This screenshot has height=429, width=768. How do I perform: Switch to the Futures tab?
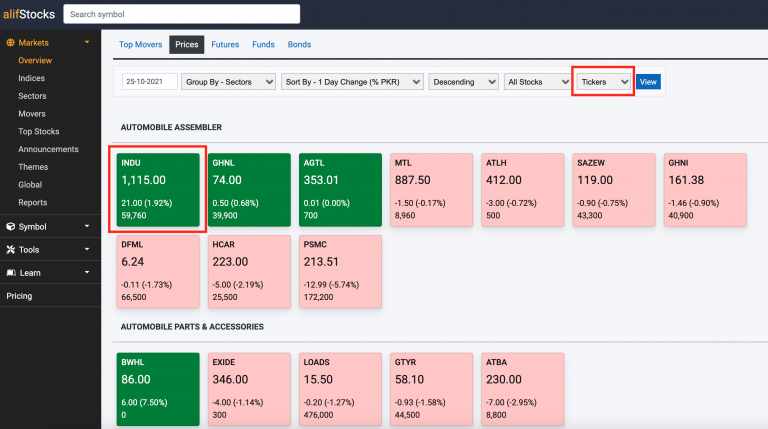pos(225,45)
